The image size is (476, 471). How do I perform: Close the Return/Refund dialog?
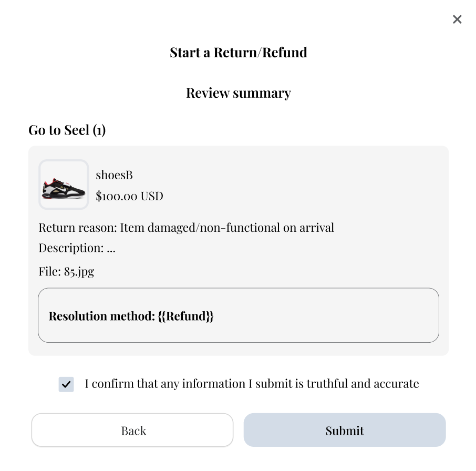click(457, 19)
